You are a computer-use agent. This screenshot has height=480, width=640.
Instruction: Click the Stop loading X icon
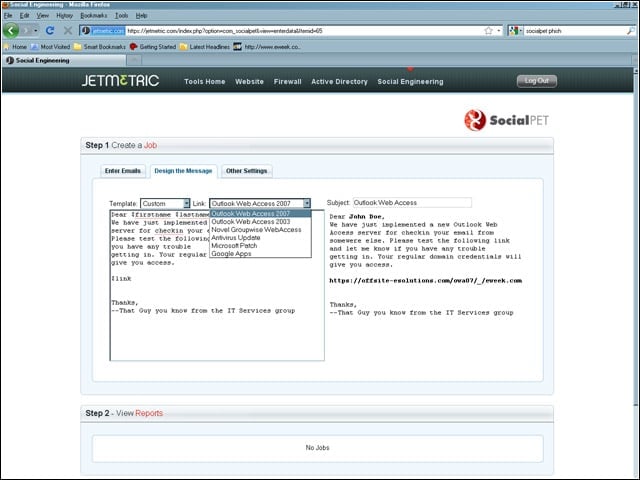tap(68, 31)
